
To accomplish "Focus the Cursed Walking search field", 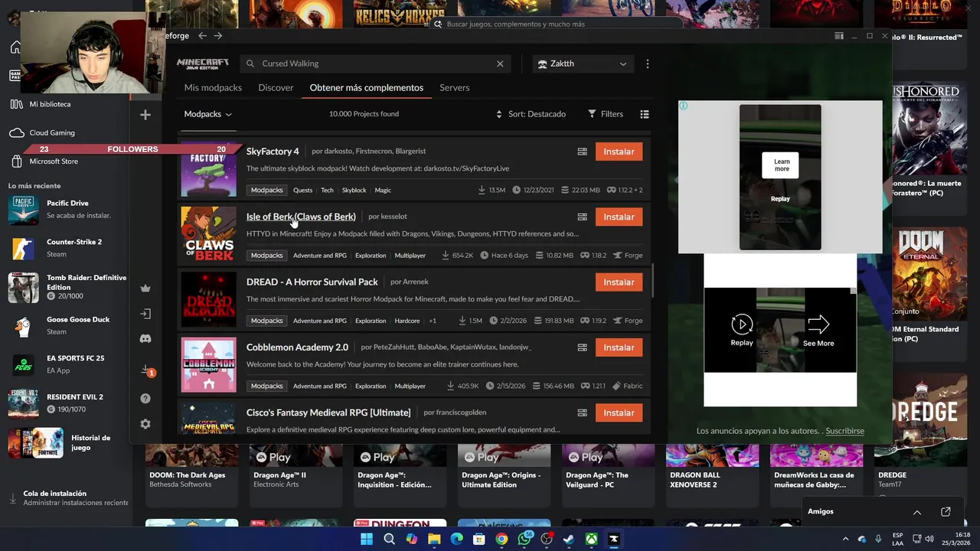I will pos(375,64).
